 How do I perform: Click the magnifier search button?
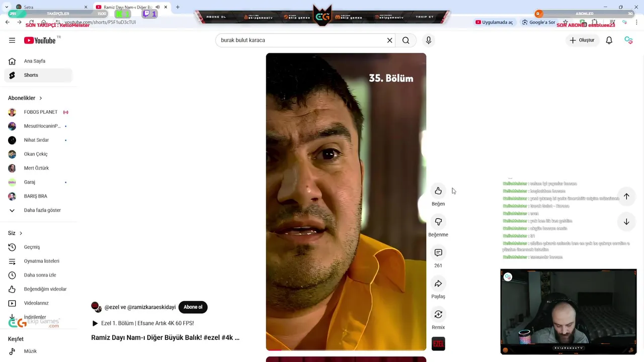click(x=406, y=40)
